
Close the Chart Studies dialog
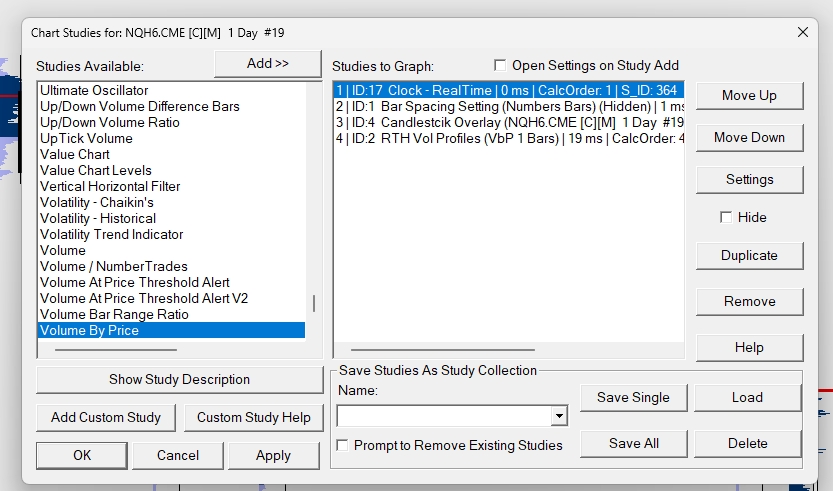[x=801, y=32]
